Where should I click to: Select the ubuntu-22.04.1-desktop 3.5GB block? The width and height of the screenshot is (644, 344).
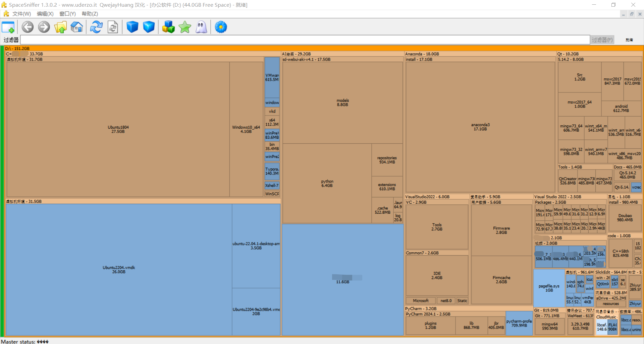256,246
